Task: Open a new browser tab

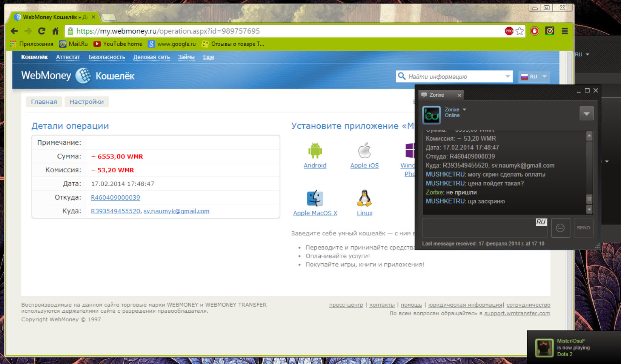Action: pos(109,17)
